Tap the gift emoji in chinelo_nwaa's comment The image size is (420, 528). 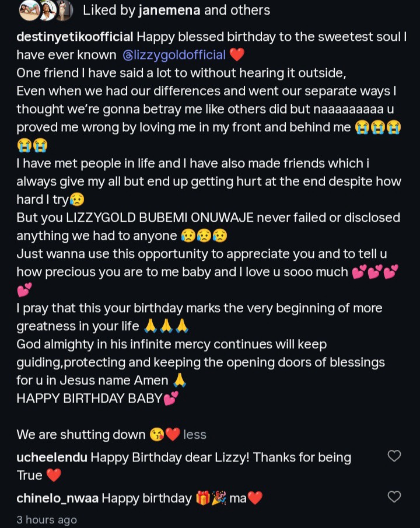[x=203, y=498]
